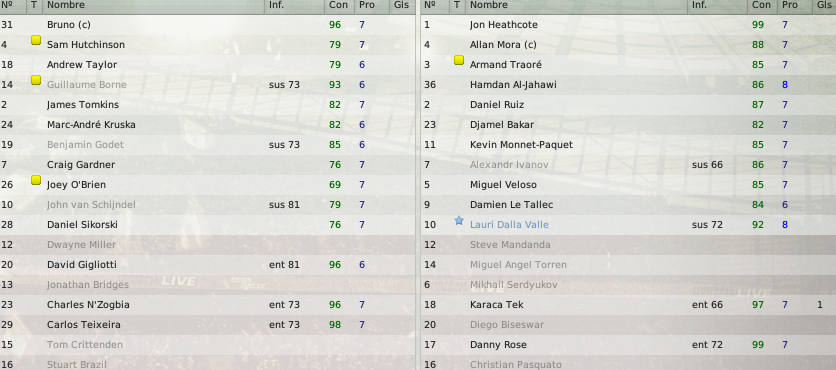
Task: Sort the right table by Con column
Action: click(761, 5)
